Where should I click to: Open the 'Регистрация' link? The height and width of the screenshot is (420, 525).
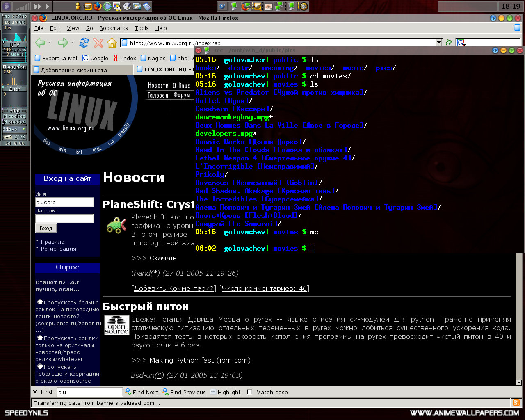pyautogui.click(x=58, y=249)
